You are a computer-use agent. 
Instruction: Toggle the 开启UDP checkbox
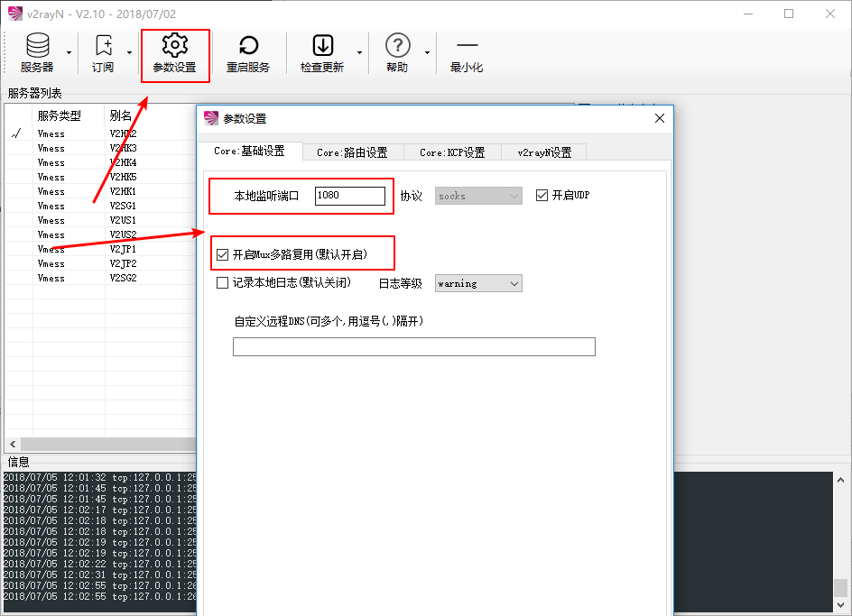[542, 195]
